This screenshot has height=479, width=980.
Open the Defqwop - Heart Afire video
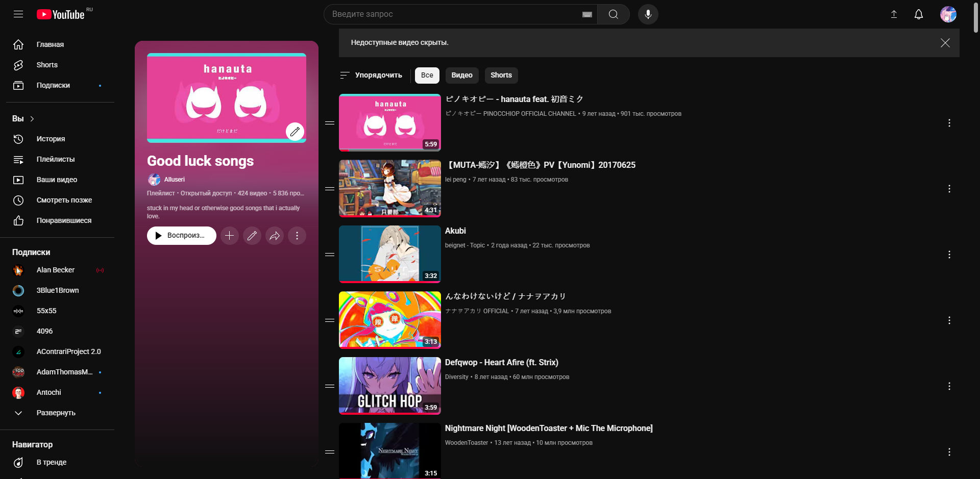click(502, 362)
